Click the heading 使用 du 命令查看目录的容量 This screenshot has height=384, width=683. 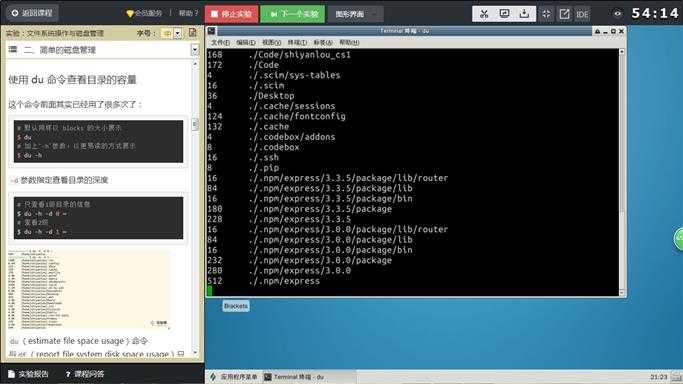(72, 80)
